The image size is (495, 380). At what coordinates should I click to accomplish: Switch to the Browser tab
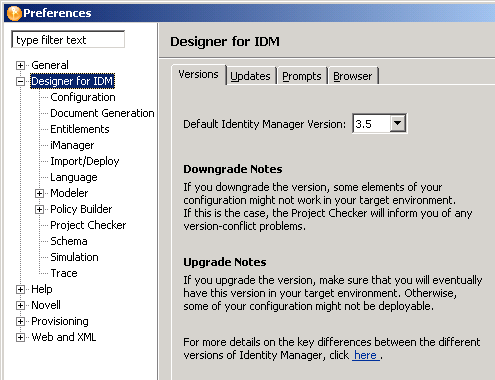(353, 76)
